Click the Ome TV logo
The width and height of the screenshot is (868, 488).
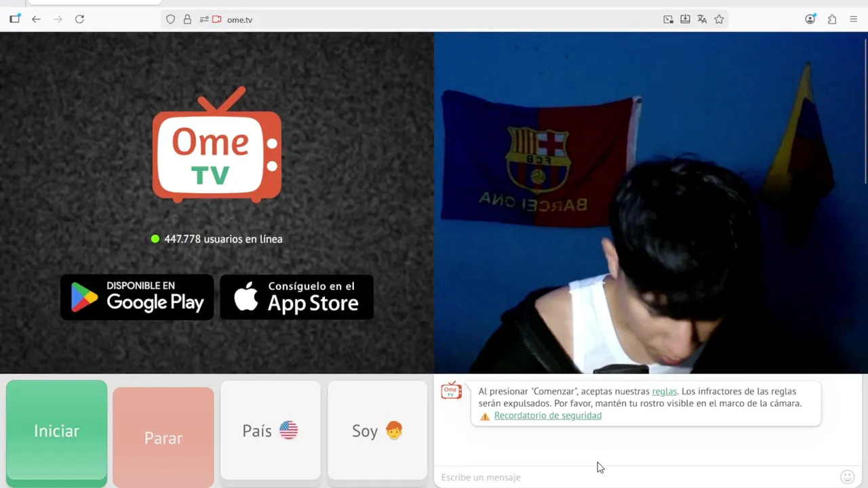tap(217, 145)
